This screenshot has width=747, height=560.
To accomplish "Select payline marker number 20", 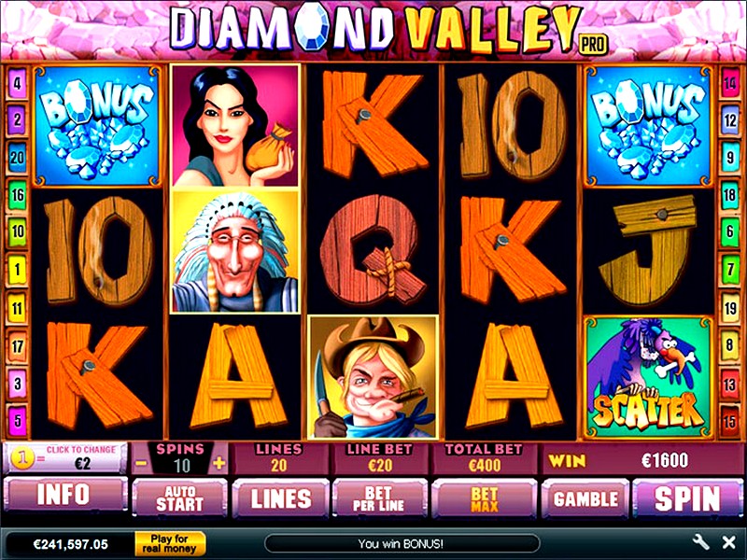I will click(x=17, y=158).
